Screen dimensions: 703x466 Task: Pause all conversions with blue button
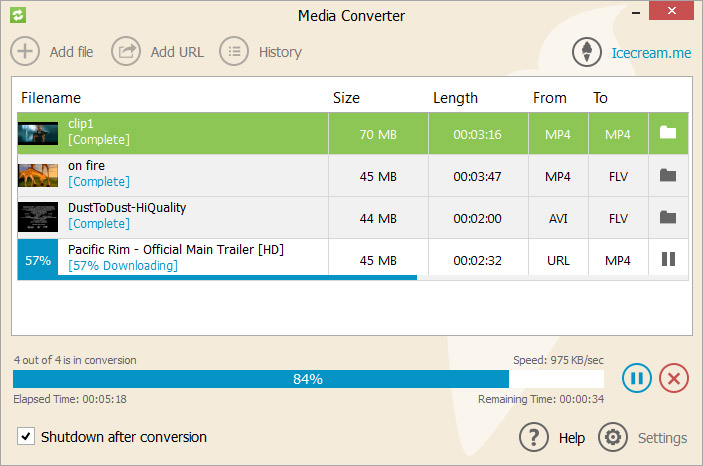click(637, 378)
